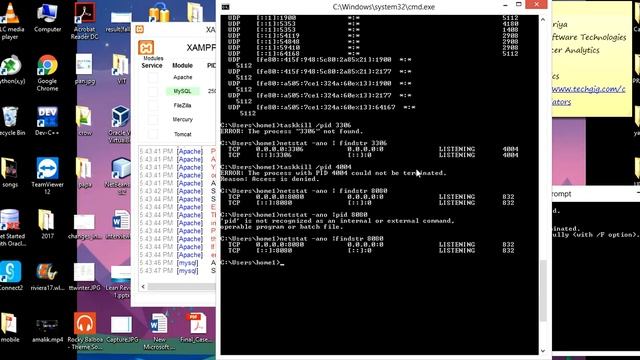Toggle FileZilla service checkbox in XAMPP
The width and height of the screenshot is (640, 360).
pyautogui.click(x=153, y=105)
